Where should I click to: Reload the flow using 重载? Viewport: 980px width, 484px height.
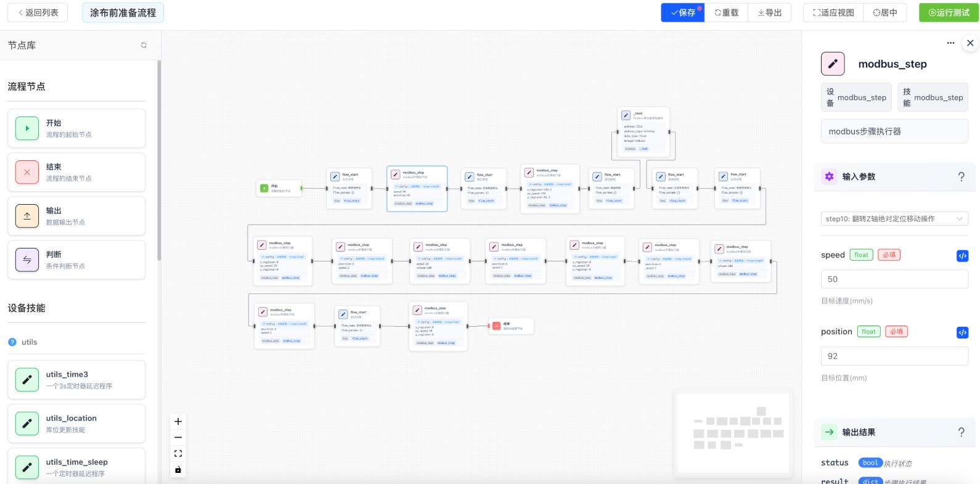[x=726, y=12]
